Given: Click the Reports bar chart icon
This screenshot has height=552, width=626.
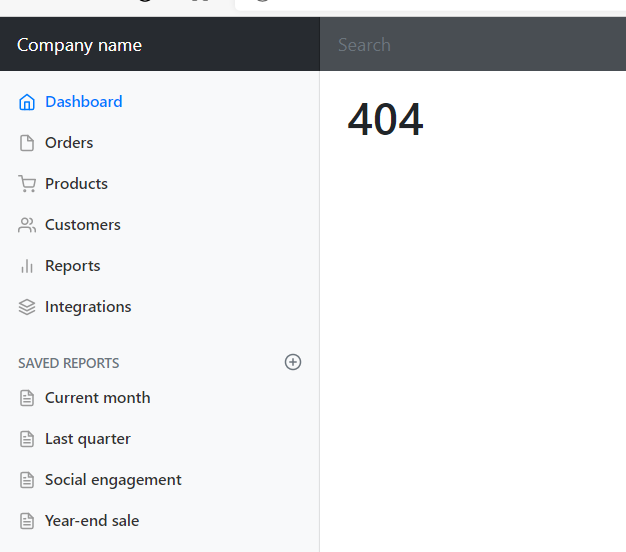Looking at the screenshot, I should tap(27, 266).
